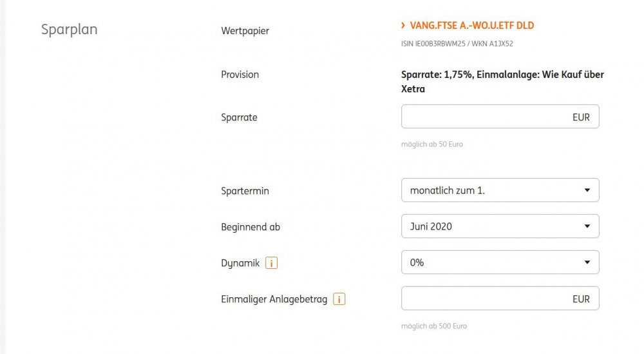
Task: Click the info icon next to Dynamik
Action: coord(272,263)
